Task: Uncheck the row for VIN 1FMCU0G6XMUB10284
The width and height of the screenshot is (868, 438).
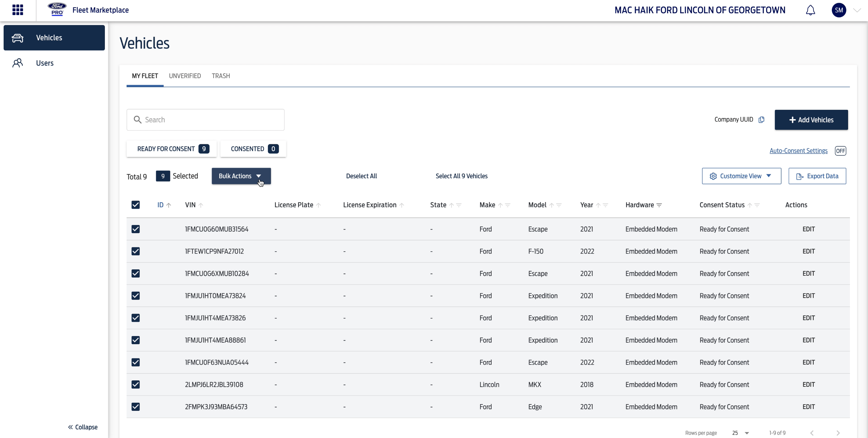Action: 135,274
